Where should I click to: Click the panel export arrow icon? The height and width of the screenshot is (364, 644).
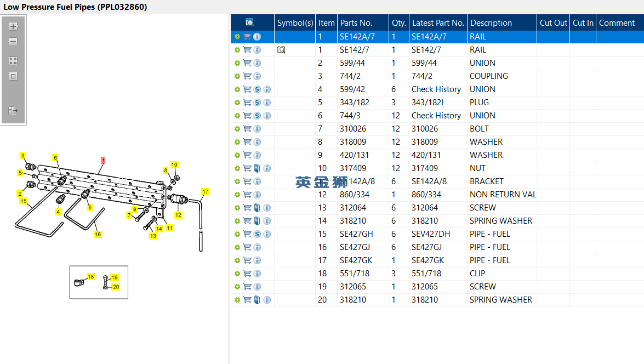tap(13, 111)
